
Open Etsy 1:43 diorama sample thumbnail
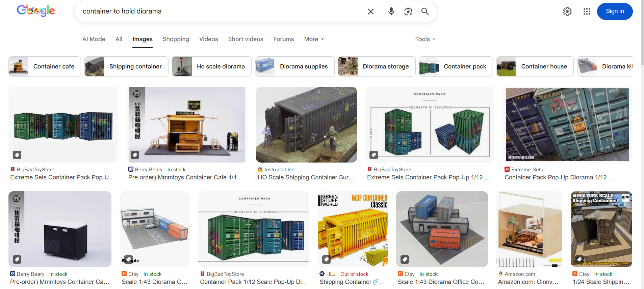[155, 229]
